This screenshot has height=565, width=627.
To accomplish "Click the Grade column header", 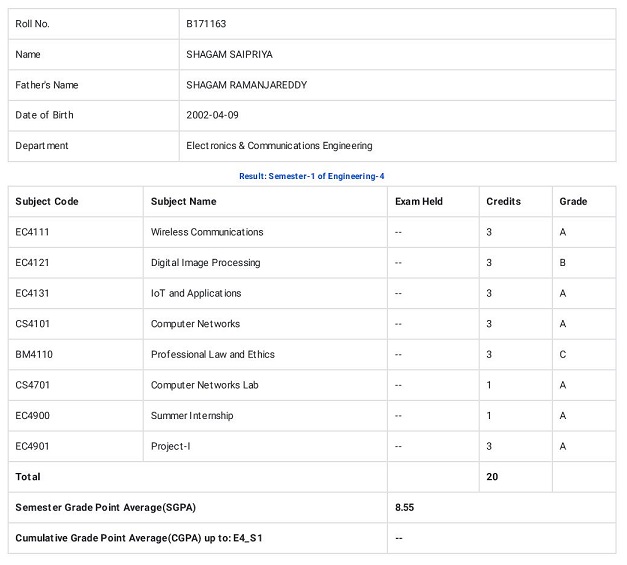I will pos(573,202).
